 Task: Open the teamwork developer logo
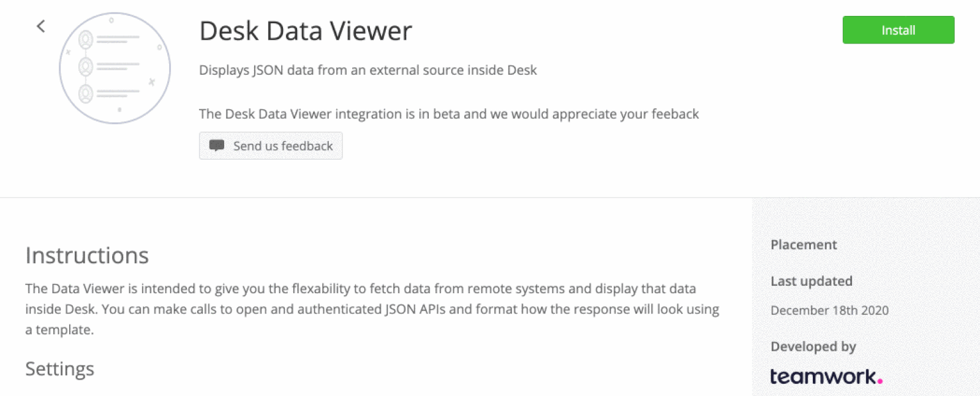point(825,376)
